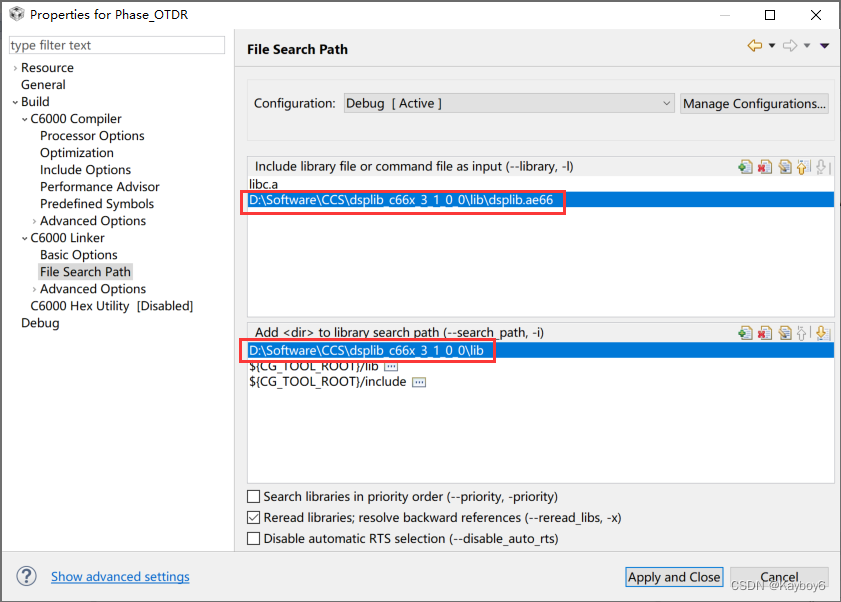Delete the selected --library entry
Image resolution: width=841 pixels, height=602 pixels.
[x=765, y=167]
